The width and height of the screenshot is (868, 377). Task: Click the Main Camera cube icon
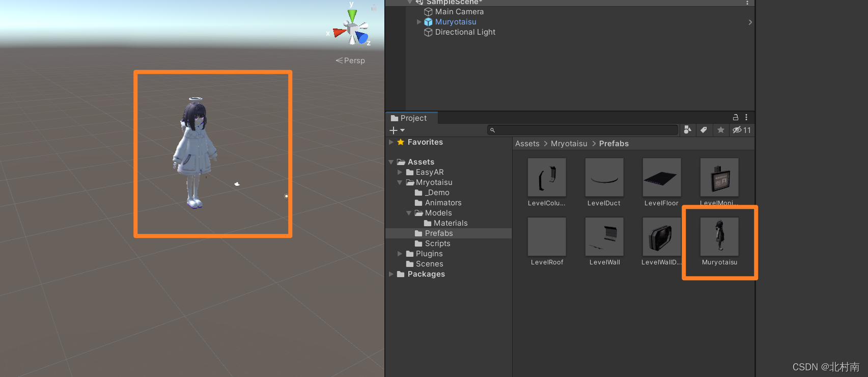point(429,12)
